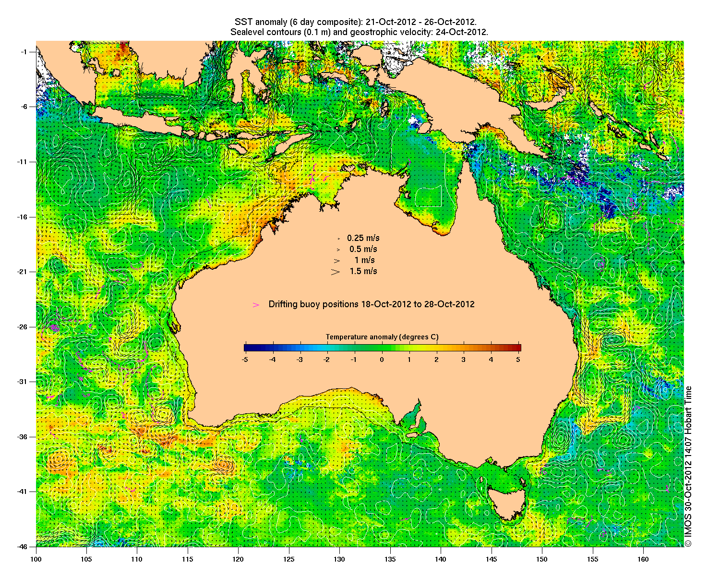Click the colorbar tick label '-5'
This screenshot has height=588, width=720.
coord(245,359)
